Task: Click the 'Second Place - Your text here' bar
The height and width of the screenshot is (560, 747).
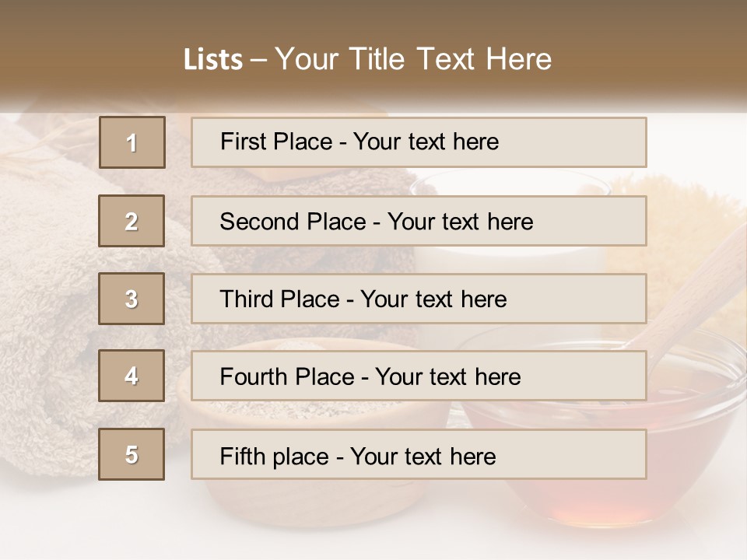Action: pyautogui.click(x=419, y=221)
